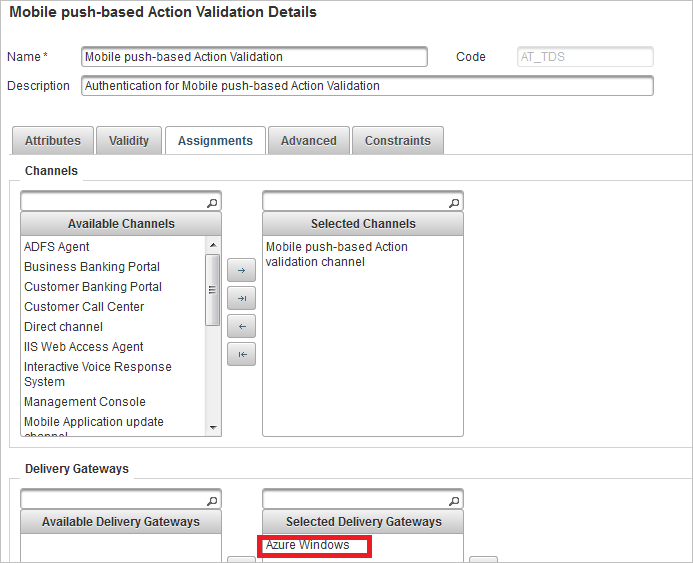
Task: Select Direct channel entry
Action: [63, 327]
